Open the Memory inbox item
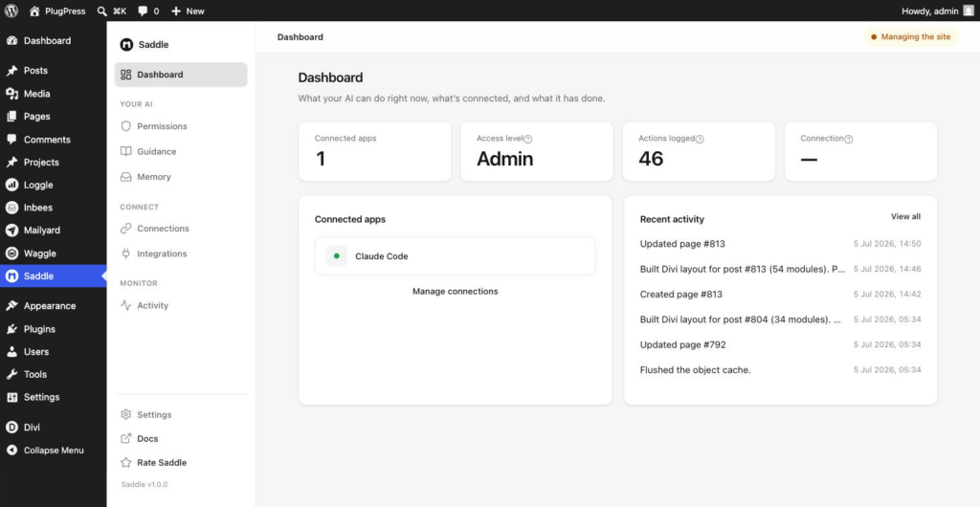 181,177
